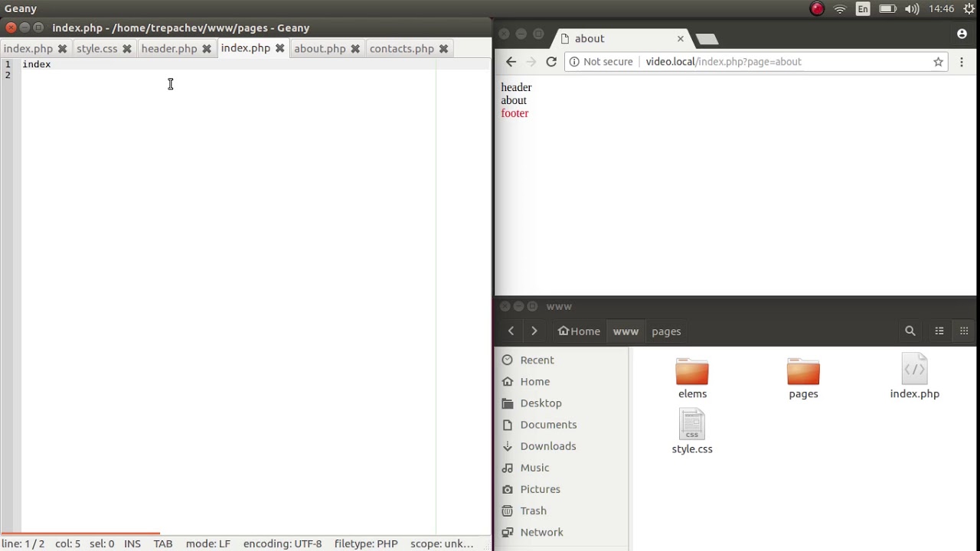Search files with the magnifier icon
980x551 pixels.
[910, 331]
